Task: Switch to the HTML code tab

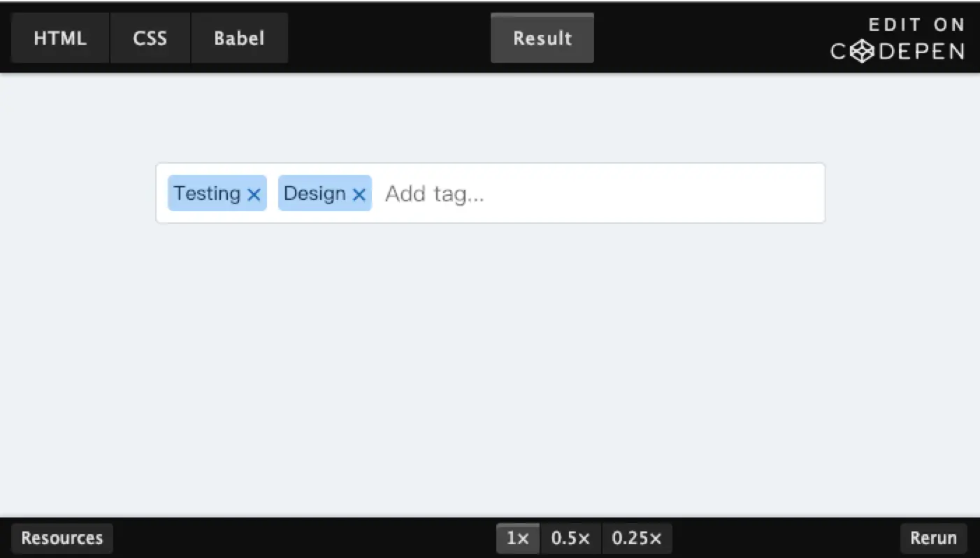Action: click(x=60, y=38)
